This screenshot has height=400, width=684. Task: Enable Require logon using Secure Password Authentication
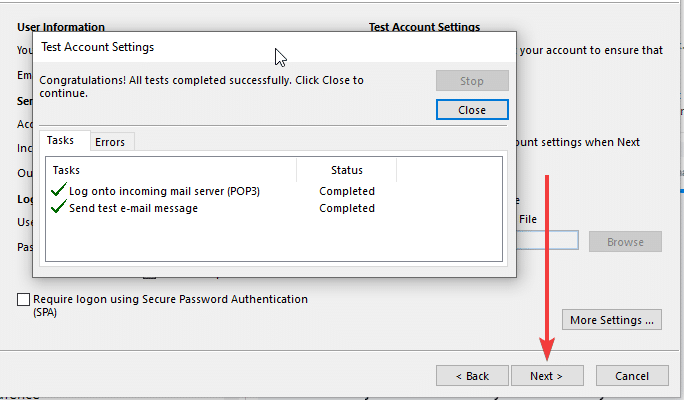[x=23, y=299]
